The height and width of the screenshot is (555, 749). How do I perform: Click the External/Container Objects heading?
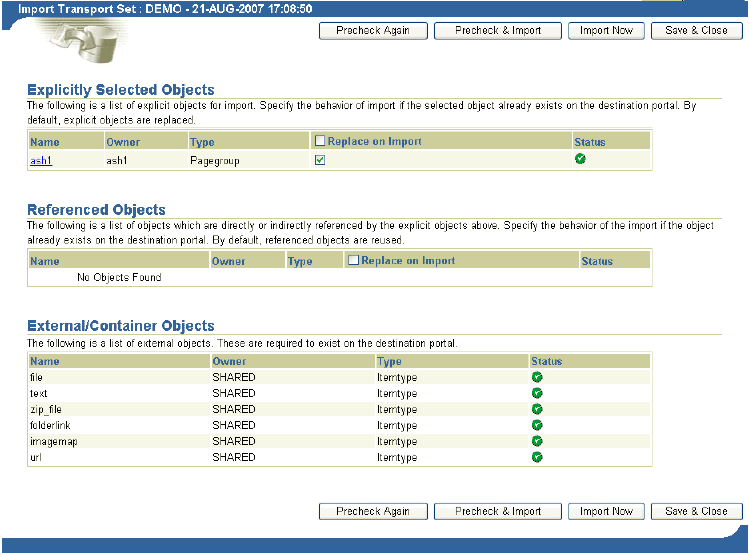(x=121, y=326)
